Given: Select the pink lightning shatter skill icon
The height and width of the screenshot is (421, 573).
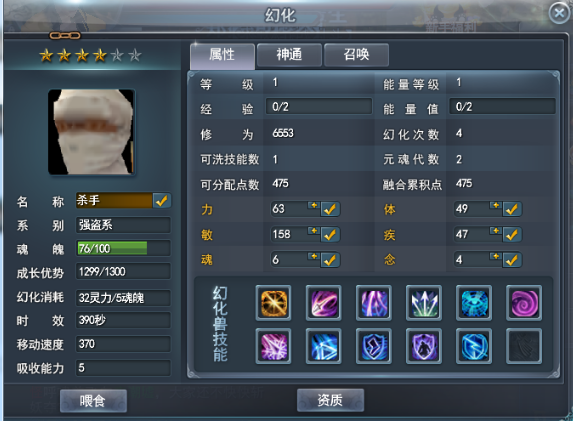Looking at the screenshot, I should coord(273,346).
